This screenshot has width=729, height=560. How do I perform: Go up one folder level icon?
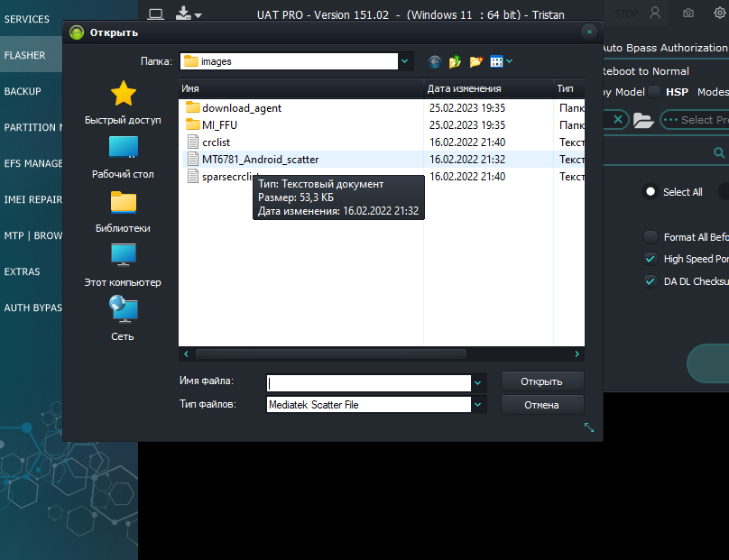pyautogui.click(x=455, y=61)
